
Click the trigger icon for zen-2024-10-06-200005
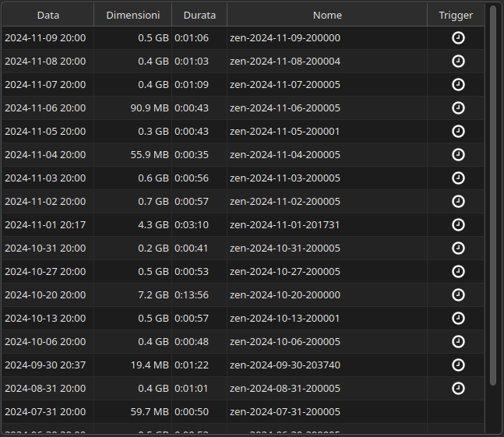point(458,341)
